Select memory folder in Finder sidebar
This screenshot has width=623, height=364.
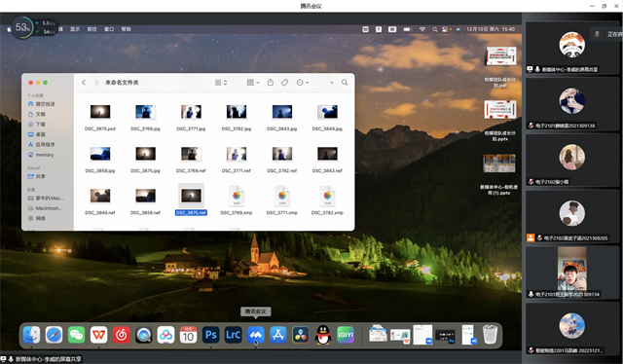pyautogui.click(x=44, y=155)
